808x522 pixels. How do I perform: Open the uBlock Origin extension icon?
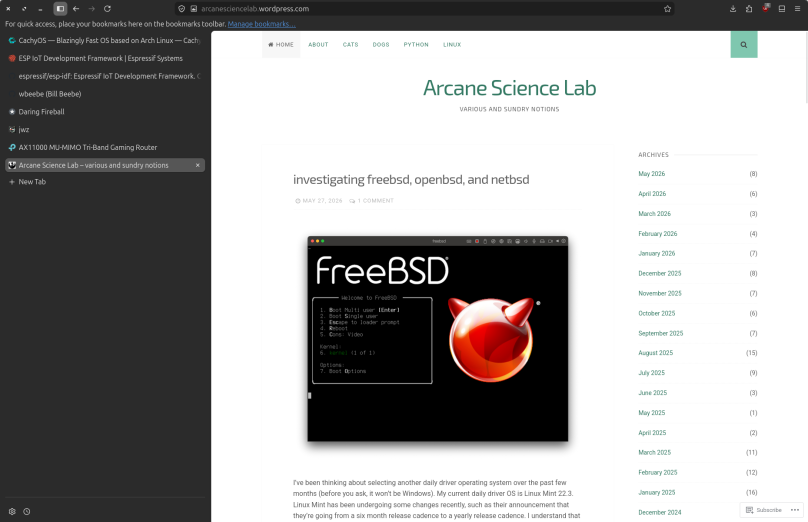pos(766,8)
